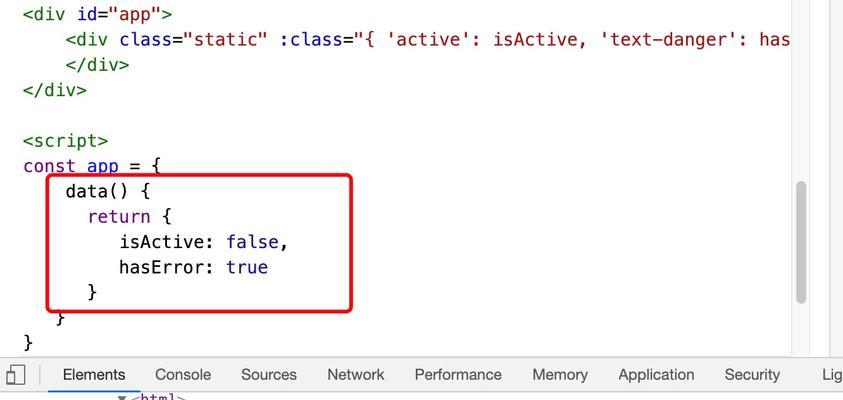
Task: Click the 'const app' declaration
Action: pyautogui.click(x=91, y=166)
